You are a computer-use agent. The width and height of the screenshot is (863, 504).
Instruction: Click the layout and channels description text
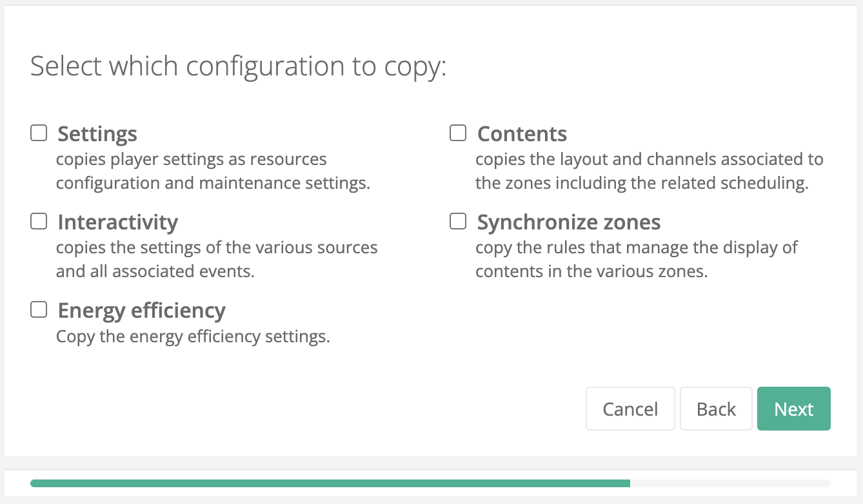click(649, 171)
